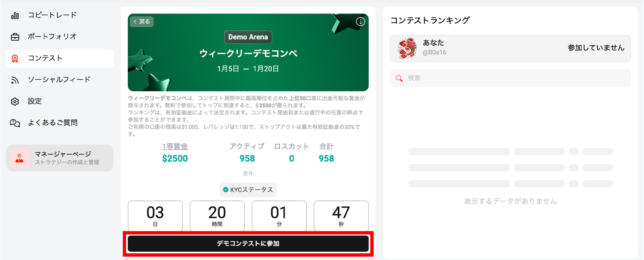Click the Contest ribbon badge icon
644x260 pixels.
[x=15, y=58]
